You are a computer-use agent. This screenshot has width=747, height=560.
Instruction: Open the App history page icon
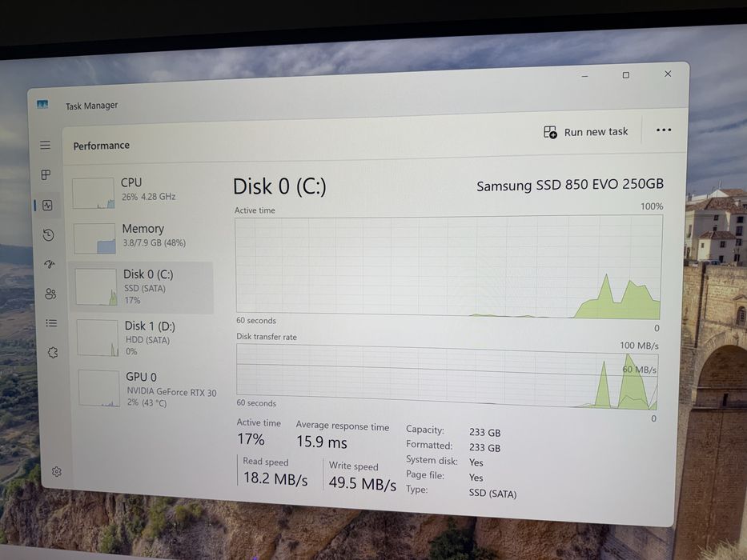48,234
